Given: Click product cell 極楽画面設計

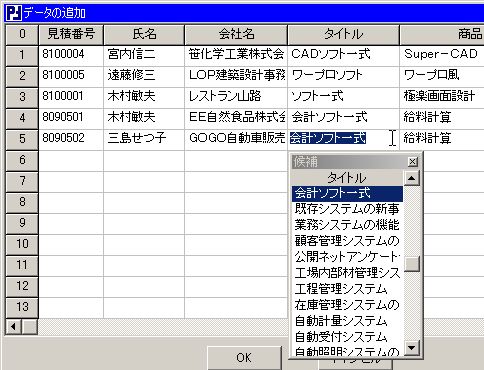Looking at the screenshot, I should pyautogui.click(x=442, y=97).
